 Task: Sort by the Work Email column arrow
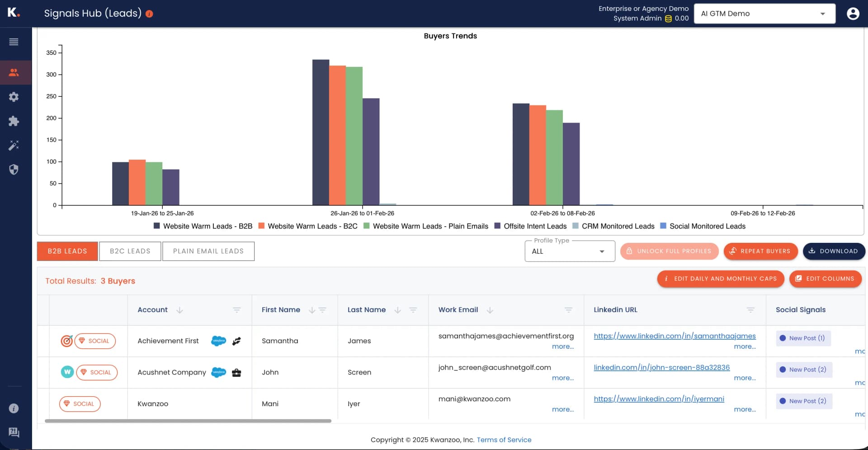(x=490, y=310)
